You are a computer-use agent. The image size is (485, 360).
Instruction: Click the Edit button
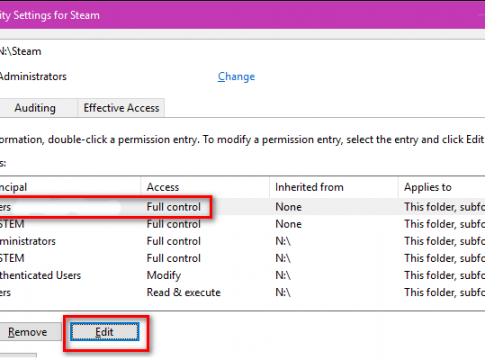(105, 332)
